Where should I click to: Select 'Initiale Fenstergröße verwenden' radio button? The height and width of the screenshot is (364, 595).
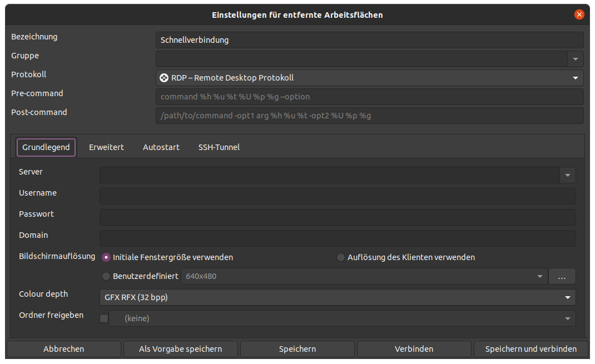click(106, 257)
